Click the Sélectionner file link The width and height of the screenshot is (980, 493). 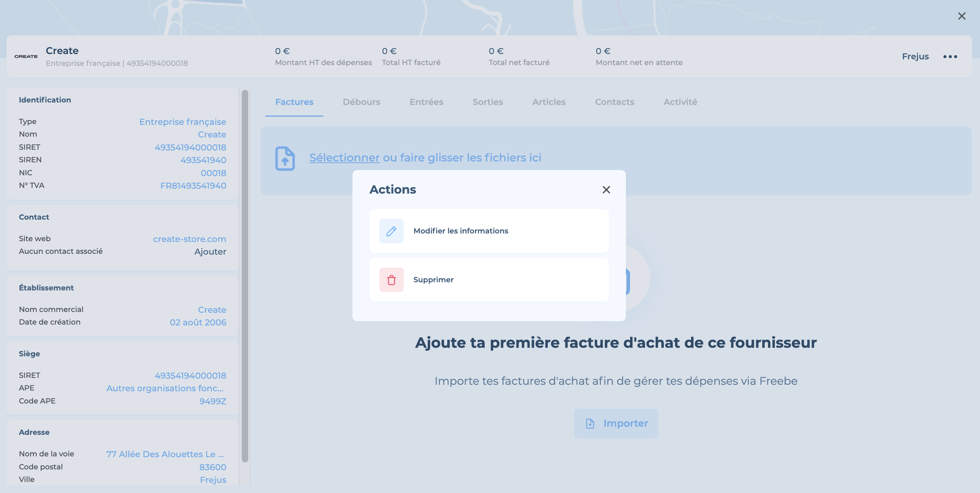coord(344,158)
